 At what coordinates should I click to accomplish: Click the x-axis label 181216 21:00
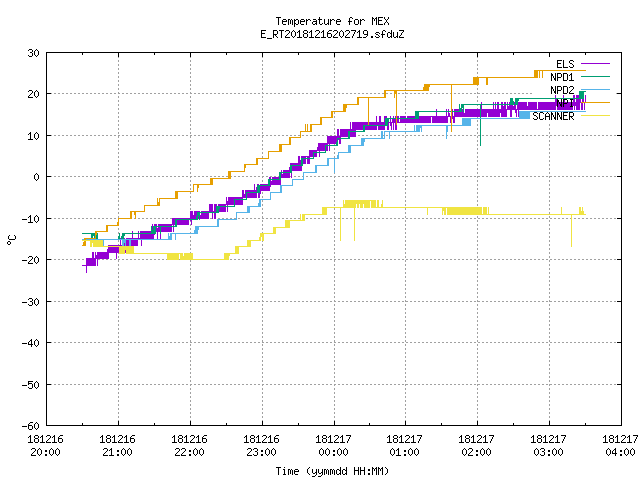[118, 446]
